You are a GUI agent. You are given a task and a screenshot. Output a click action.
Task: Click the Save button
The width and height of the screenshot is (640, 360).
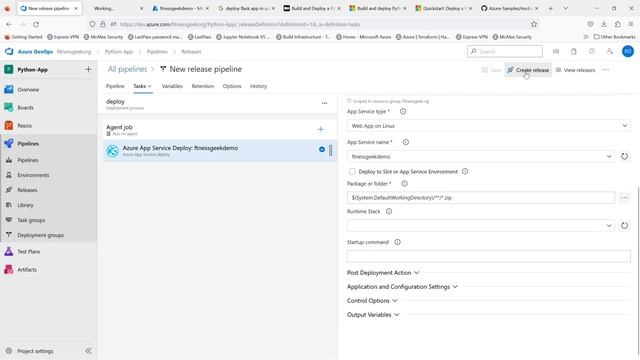click(x=491, y=70)
